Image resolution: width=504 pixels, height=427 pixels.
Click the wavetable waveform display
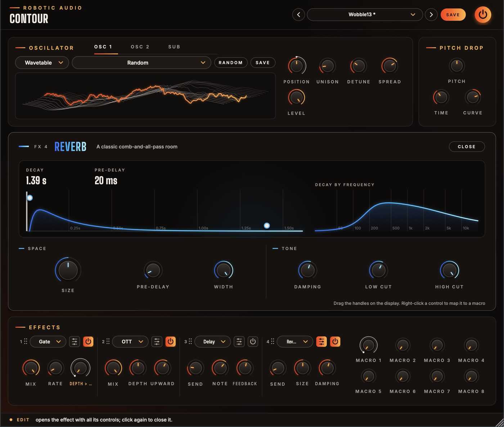coord(145,96)
